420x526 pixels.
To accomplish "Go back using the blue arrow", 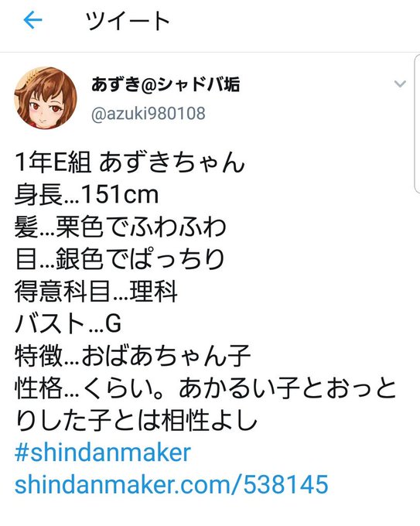I will point(32,20).
